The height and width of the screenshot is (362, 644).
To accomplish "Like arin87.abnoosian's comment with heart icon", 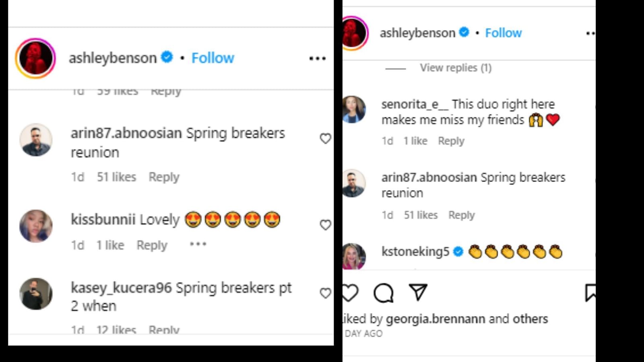I will (x=325, y=139).
